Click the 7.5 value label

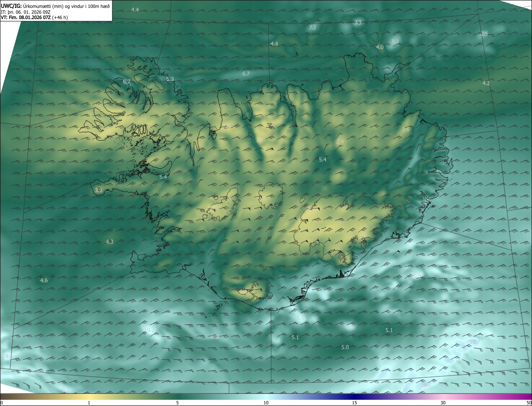coord(484,34)
